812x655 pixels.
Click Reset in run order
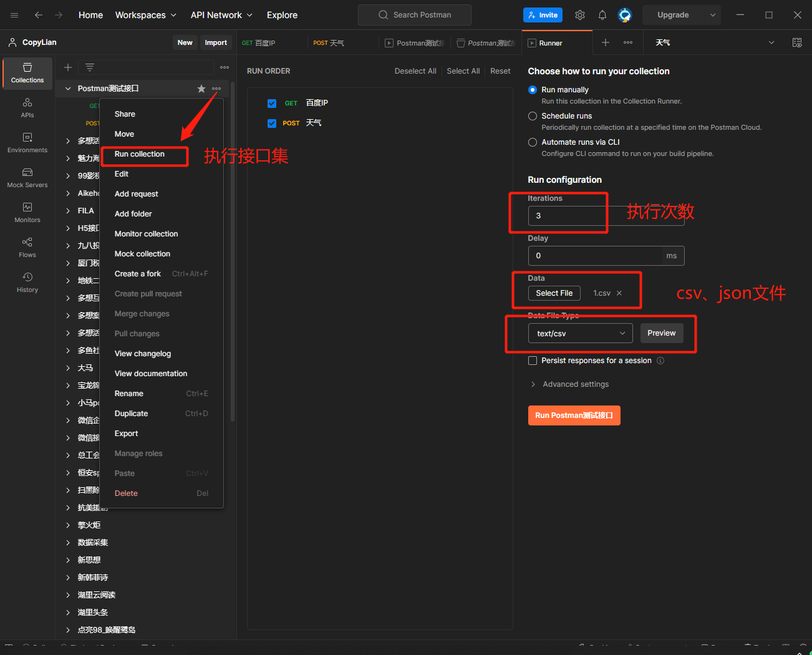coord(500,71)
